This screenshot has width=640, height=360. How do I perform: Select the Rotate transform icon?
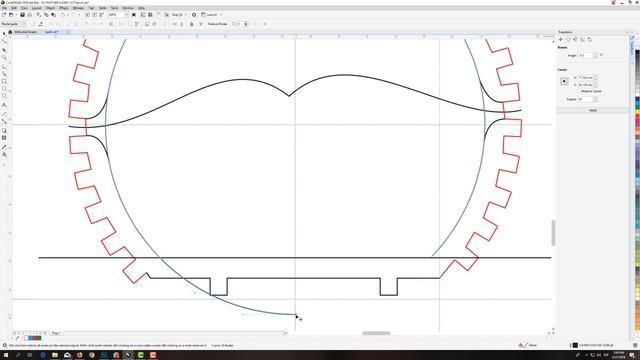[x=568, y=40]
